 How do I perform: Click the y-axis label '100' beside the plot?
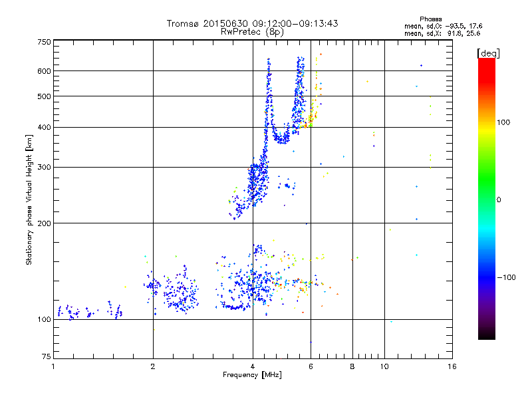pyautogui.click(x=44, y=320)
